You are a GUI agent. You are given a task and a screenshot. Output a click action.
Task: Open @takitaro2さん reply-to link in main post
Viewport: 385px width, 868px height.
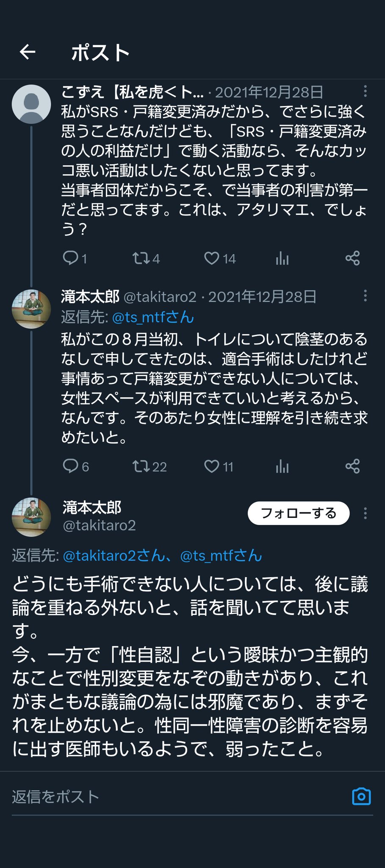tap(114, 555)
